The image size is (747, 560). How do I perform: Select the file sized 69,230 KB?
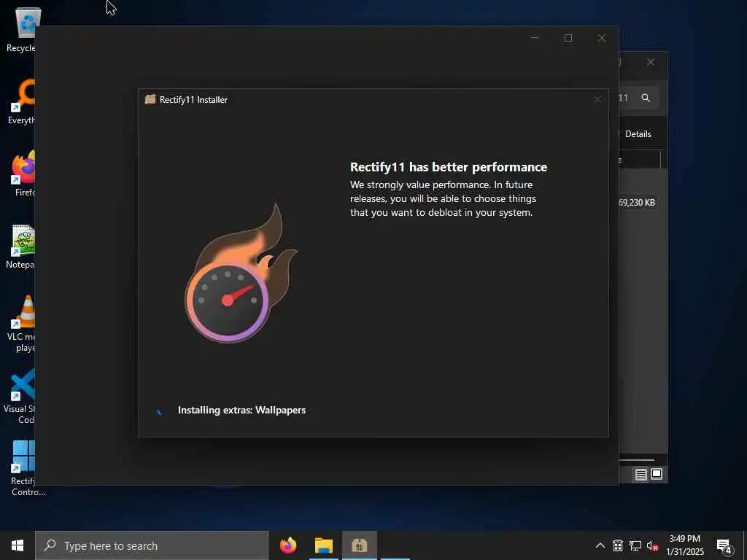[637, 203]
